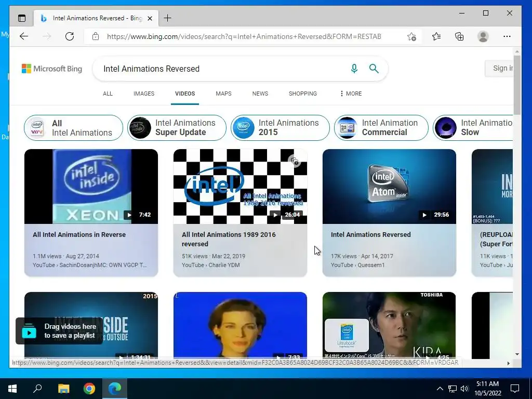This screenshot has width=532, height=399.
Task: Close the Intel Animations Reversed tab
Action: 150,18
